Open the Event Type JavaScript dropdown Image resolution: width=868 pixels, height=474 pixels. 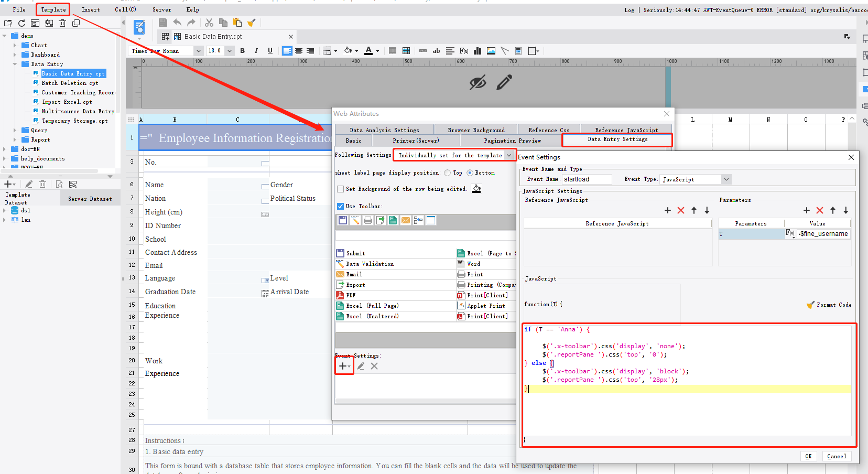727,179
